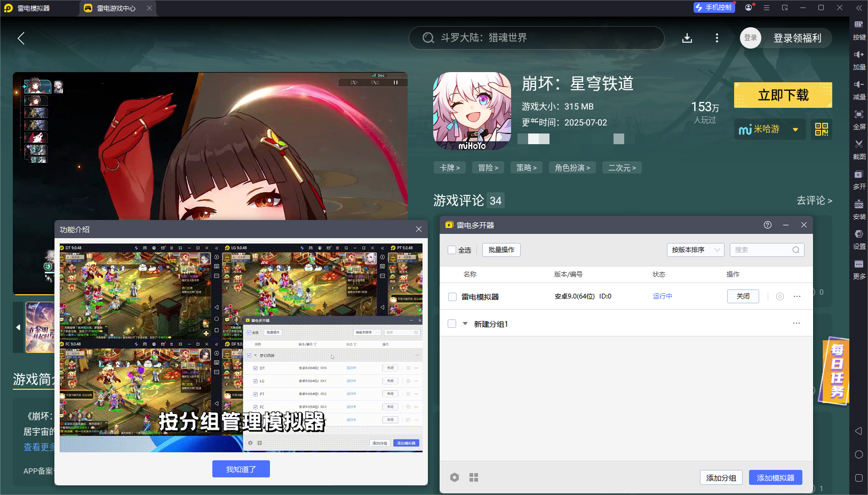Click the 立即下载 download button
This screenshot has width=868, height=495.
tap(783, 95)
